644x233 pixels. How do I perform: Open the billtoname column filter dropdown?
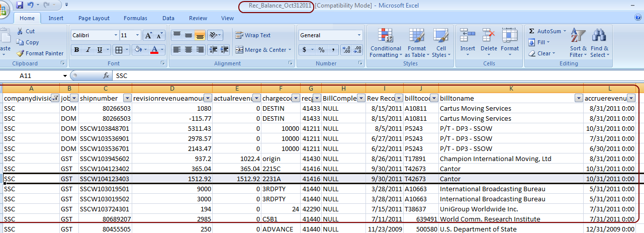(579, 98)
